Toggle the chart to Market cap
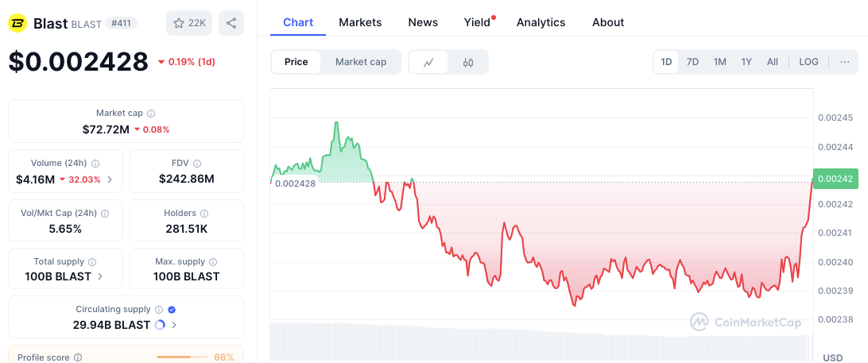The height and width of the screenshot is (363, 868). pyautogui.click(x=361, y=62)
